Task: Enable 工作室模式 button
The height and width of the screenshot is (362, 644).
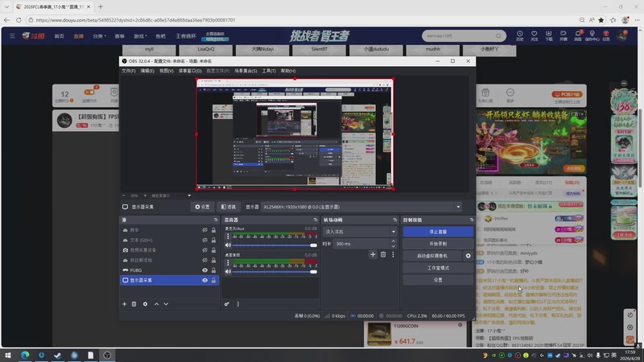Action: [438, 268]
